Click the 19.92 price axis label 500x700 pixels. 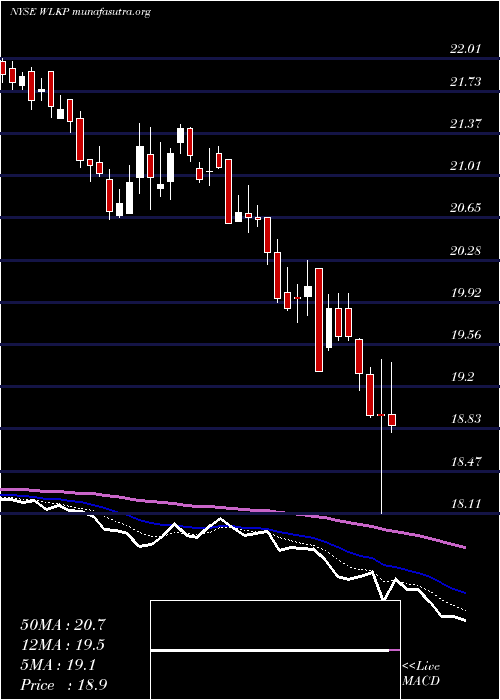point(466,293)
